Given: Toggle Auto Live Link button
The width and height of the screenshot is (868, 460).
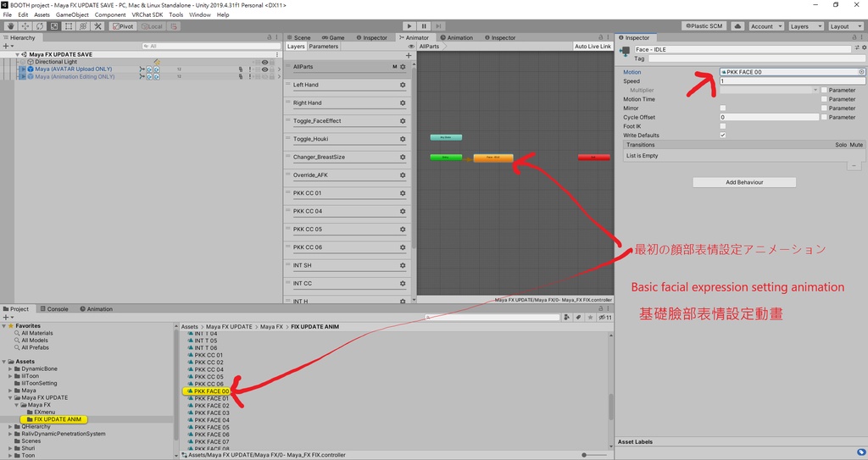Looking at the screenshot, I should click(x=593, y=47).
